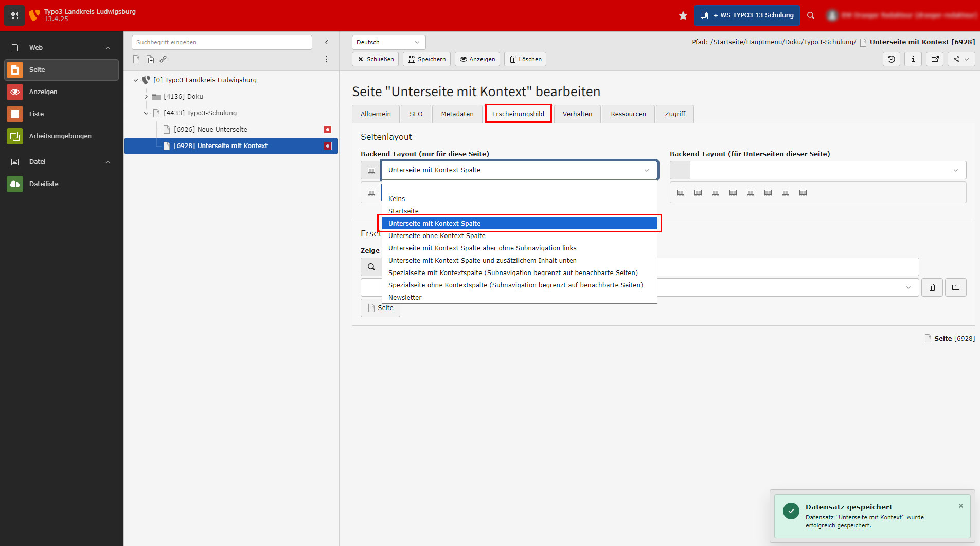Image resolution: width=980 pixels, height=546 pixels.
Task: Open the search magnifier in top bar
Action: (811, 15)
